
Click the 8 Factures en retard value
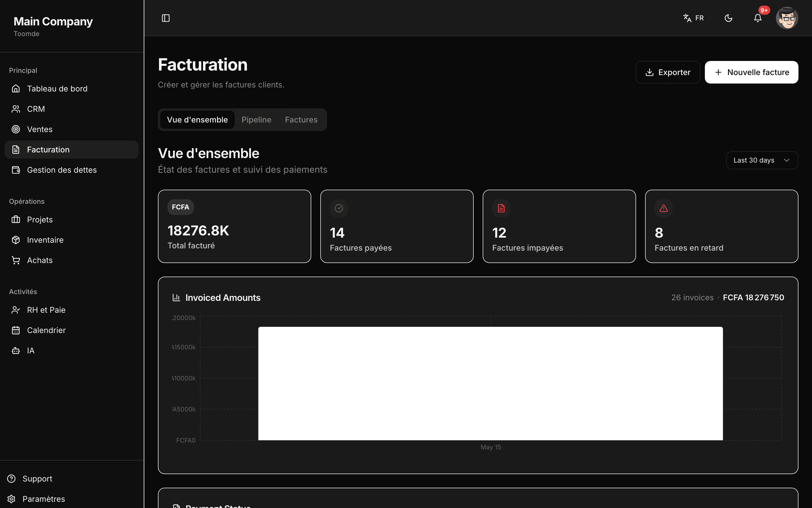tap(659, 233)
